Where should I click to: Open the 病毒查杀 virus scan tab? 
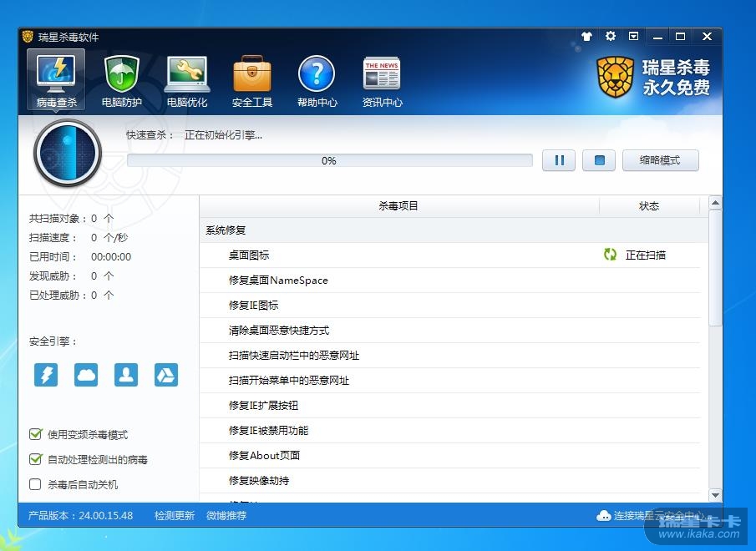[56, 80]
